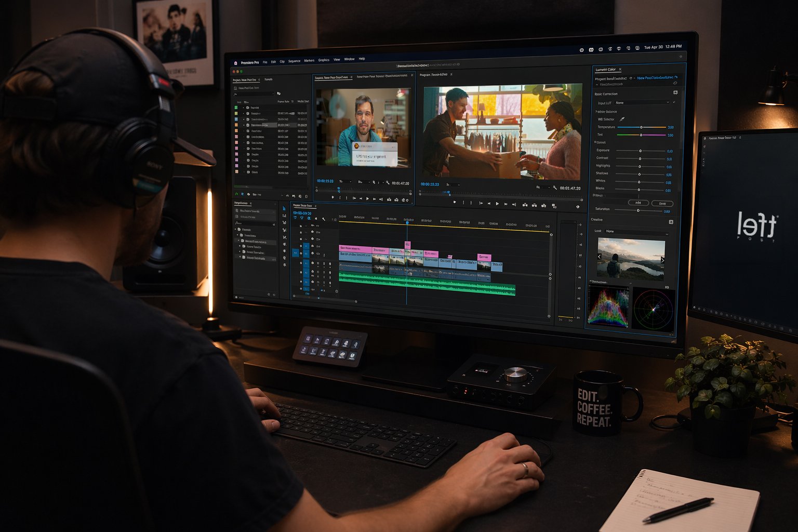Open Program monitor playback resolution dropdown

(x=543, y=188)
